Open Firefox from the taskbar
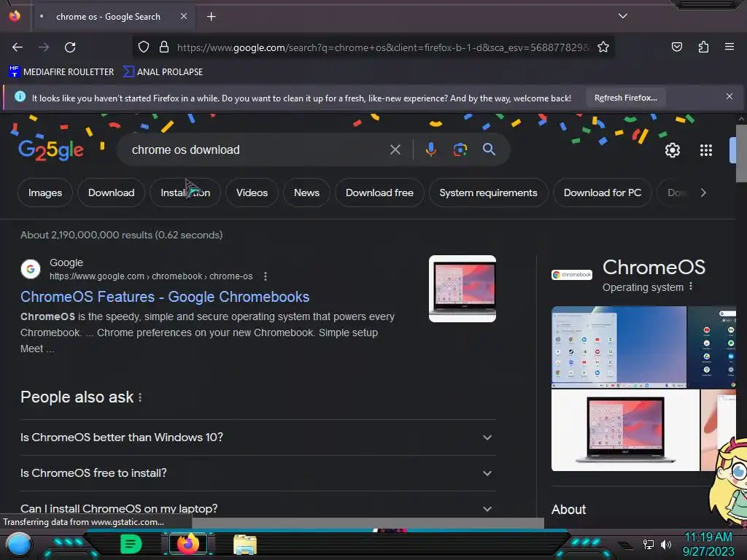Image resolution: width=747 pixels, height=560 pixels. 188,544
